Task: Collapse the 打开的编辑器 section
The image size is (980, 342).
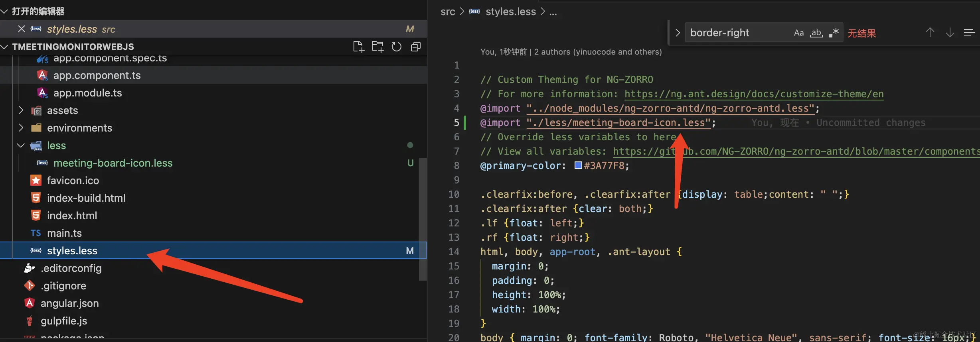Action: click(x=4, y=11)
